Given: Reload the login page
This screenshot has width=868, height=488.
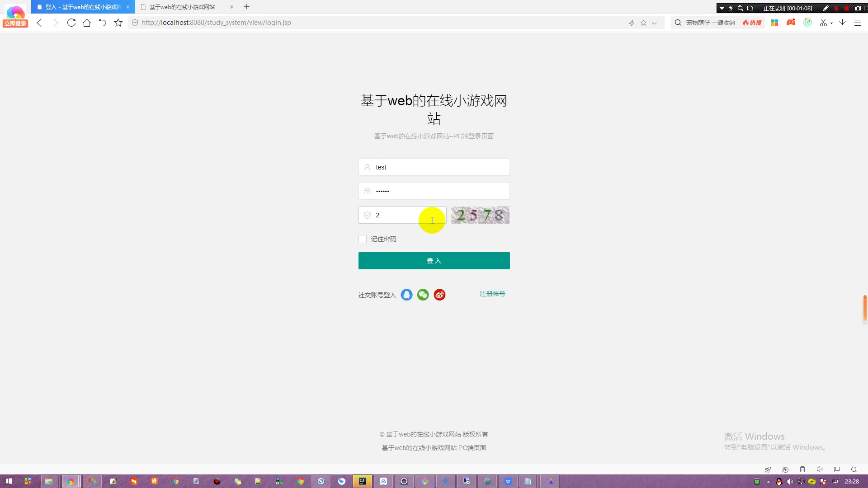Looking at the screenshot, I should pyautogui.click(x=71, y=23).
